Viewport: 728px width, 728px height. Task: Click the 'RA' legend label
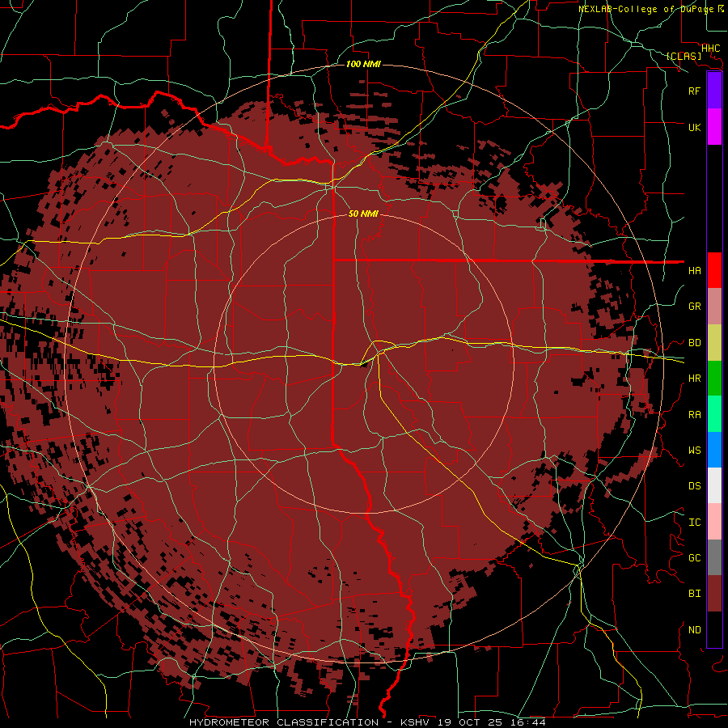pos(694,415)
